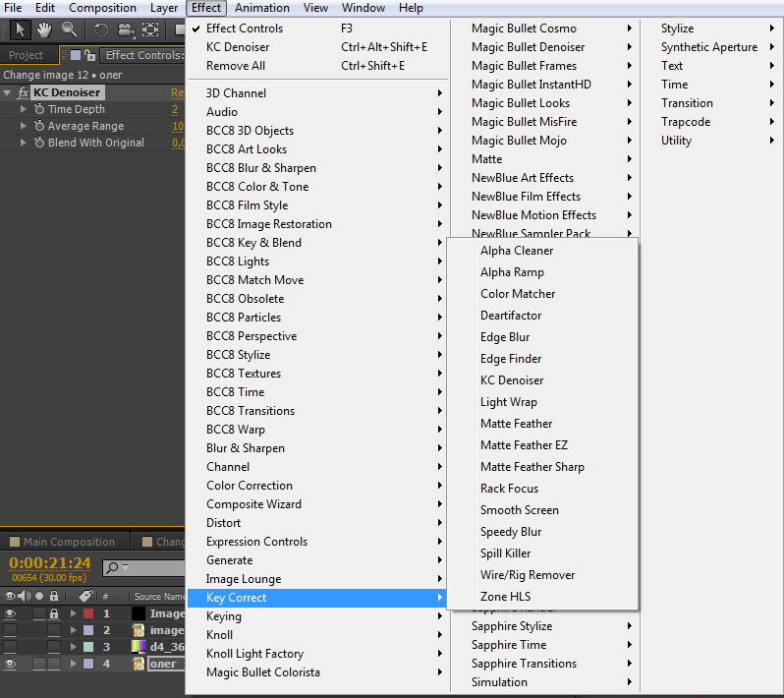Toggle the Effect Controls panel lock
Viewport: 784px width, 698px height.
coord(89,56)
